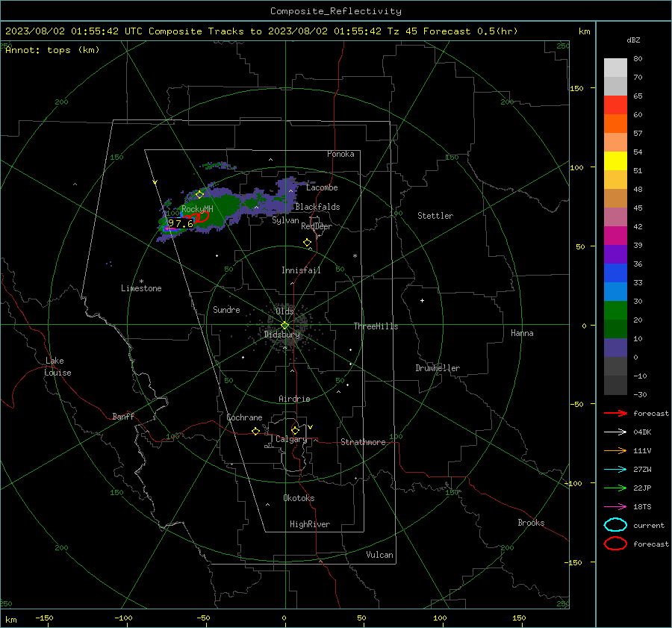Click the magenta 18TS arrow in legend
The width and height of the screenshot is (672, 628).
point(615,507)
